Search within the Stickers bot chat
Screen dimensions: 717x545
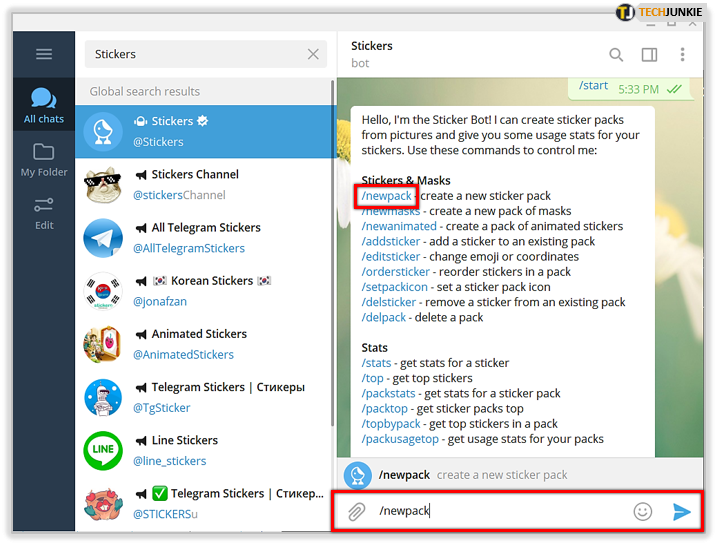pyautogui.click(x=616, y=55)
